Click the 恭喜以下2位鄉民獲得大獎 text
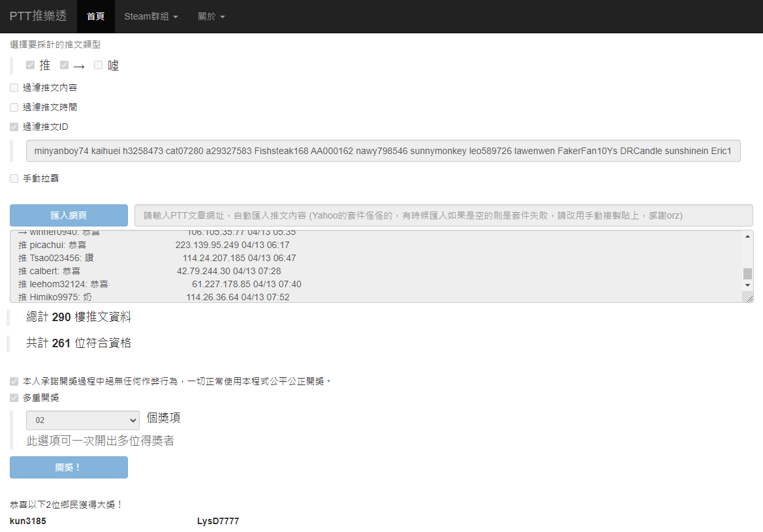The height and width of the screenshot is (532, 763). tap(66, 505)
